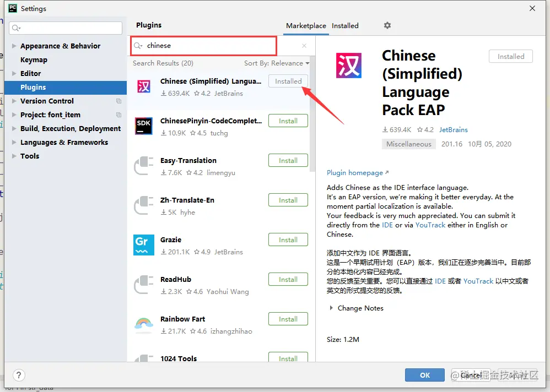550x392 pixels.
Task: Select the Grazie plugin icon
Action: tap(144, 245)
